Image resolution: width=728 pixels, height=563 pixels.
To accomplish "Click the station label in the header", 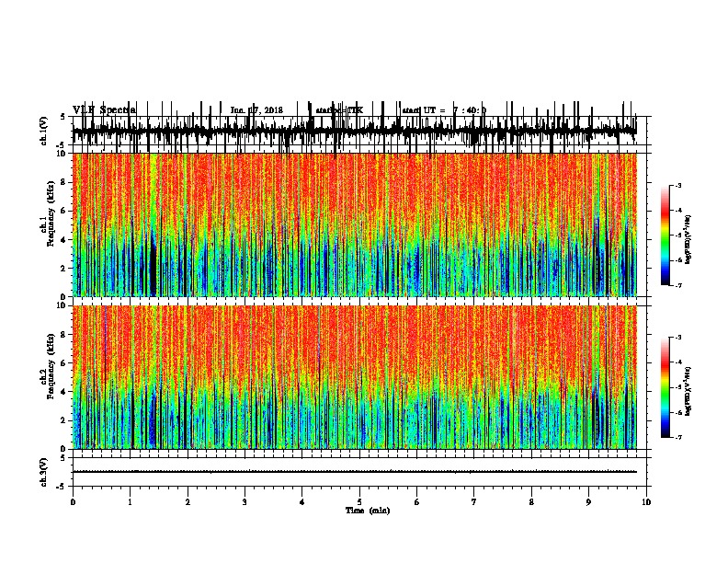I will 339,110.
